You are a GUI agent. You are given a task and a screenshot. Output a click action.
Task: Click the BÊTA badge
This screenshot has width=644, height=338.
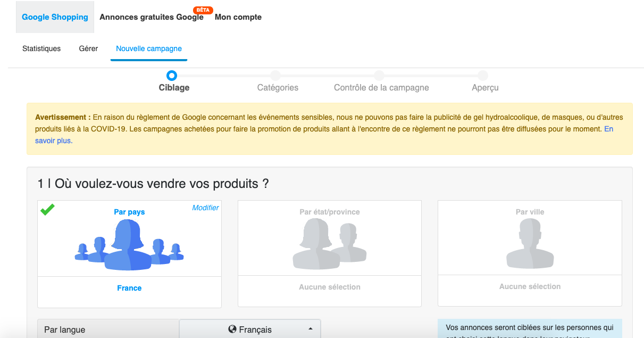pos(203,10)
